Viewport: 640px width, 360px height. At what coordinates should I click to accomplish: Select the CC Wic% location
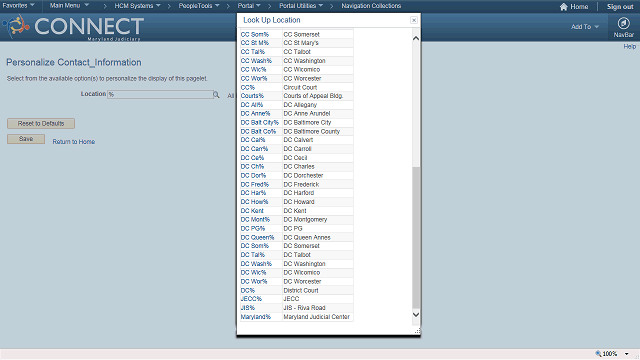click(253, 69)
